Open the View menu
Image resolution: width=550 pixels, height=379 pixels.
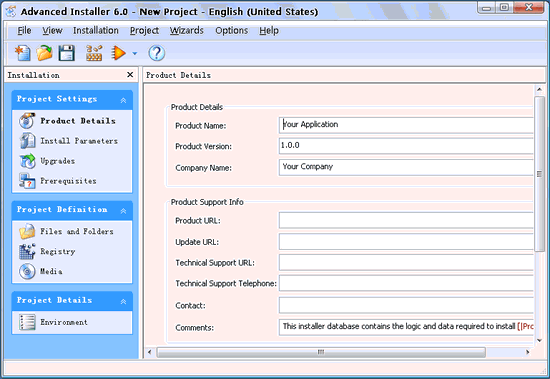coord(52,31)
